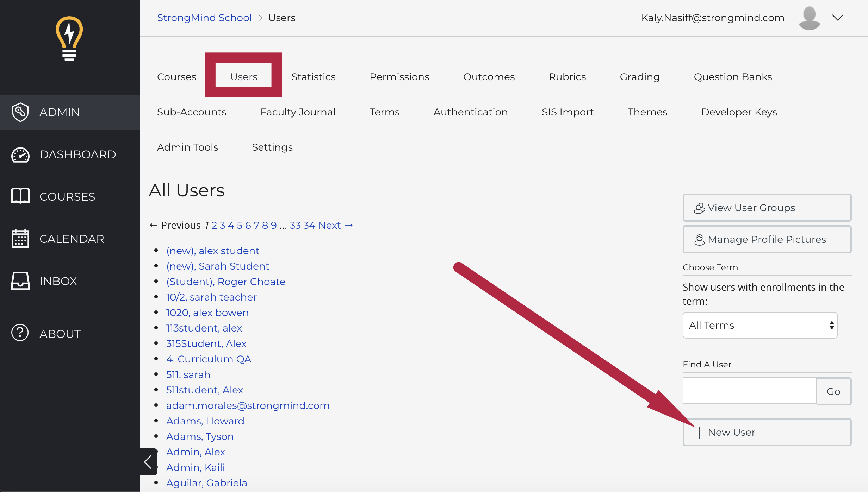Open the About question mark icon
868x492 pixels.
coord(20,333)
